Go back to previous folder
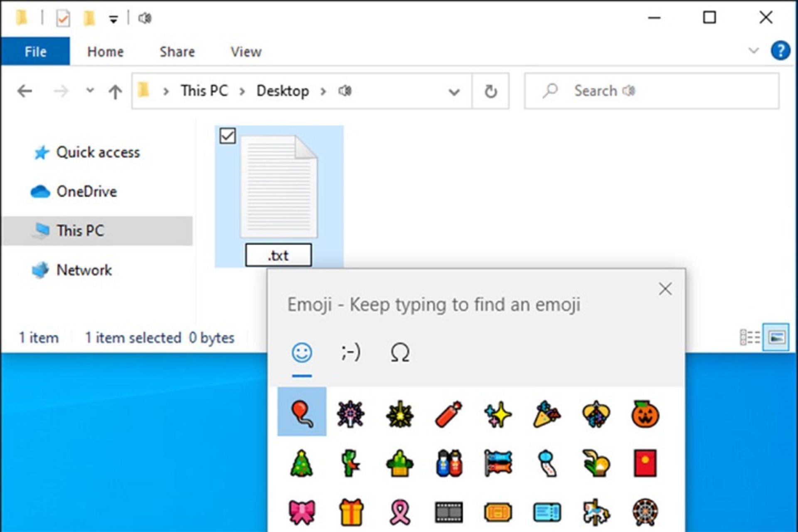The height and width of the screenshot is (532, 798). coord(25,91)
